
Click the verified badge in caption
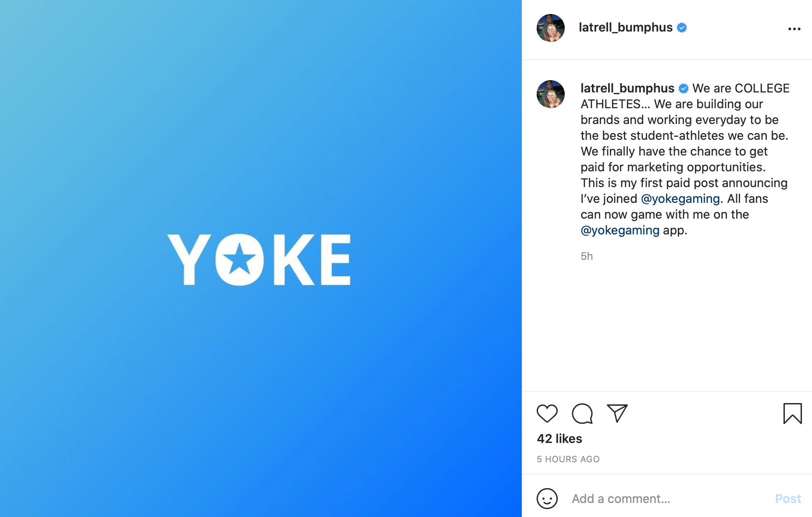[684, 89]
